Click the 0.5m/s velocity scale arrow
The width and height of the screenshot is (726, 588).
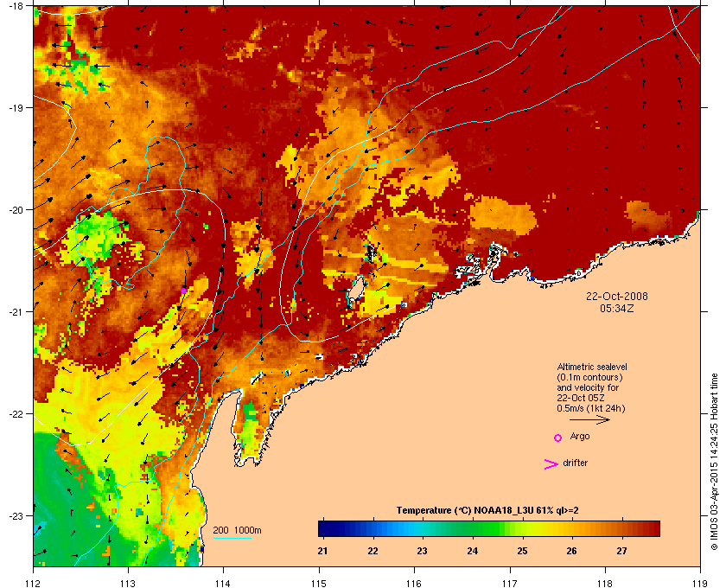[589, 419]
